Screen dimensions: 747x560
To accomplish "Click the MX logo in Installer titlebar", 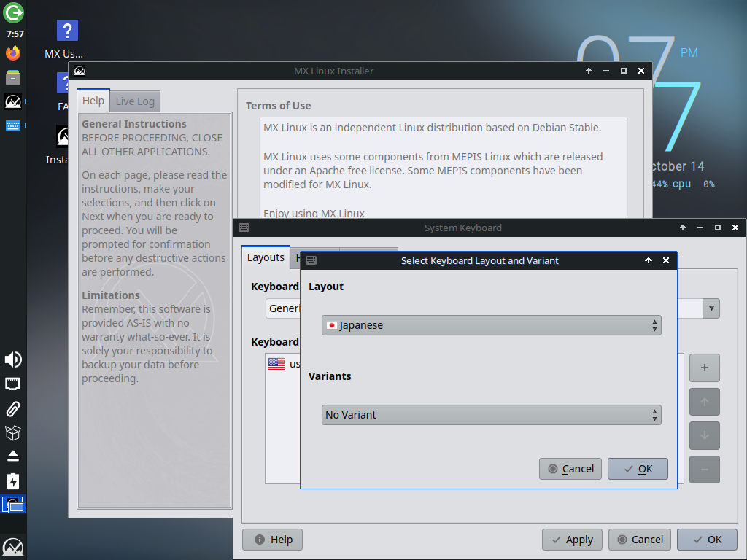I will coord(80,71).
